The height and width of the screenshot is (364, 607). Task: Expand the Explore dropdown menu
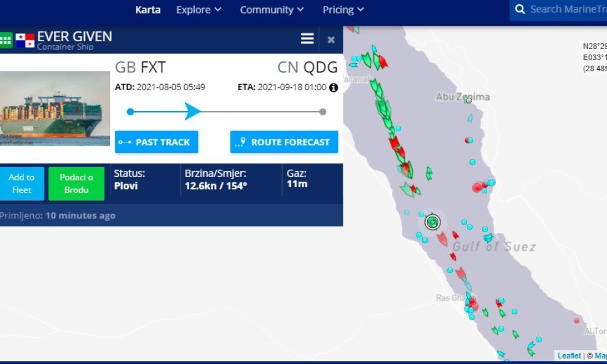point(198,10)
